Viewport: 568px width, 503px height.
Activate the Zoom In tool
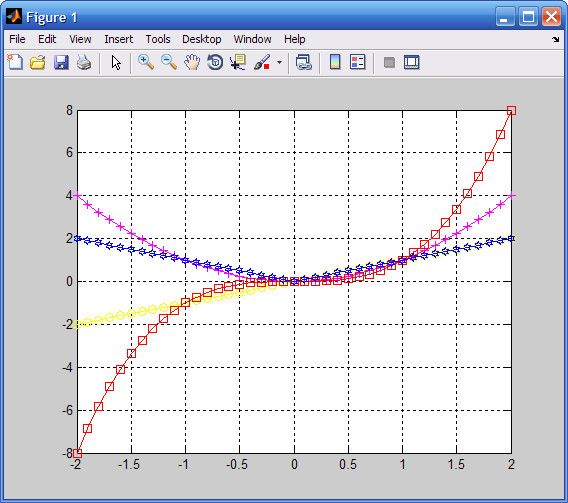pos(146,62)
